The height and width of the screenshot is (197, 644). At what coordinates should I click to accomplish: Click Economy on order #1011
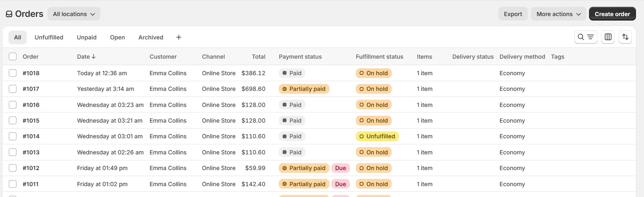point(512,184)
